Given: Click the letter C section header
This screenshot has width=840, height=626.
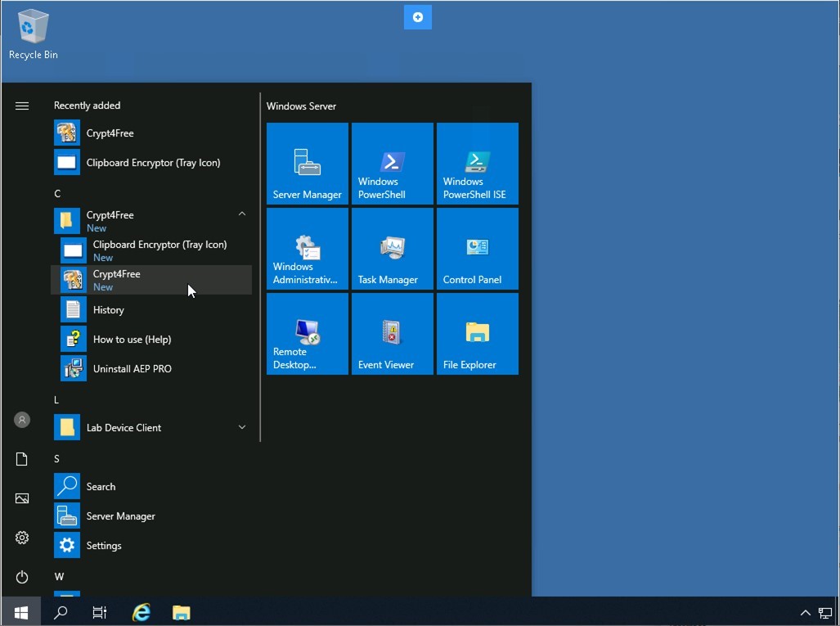Looking at the screenshot, I should (x=57, y=194).
